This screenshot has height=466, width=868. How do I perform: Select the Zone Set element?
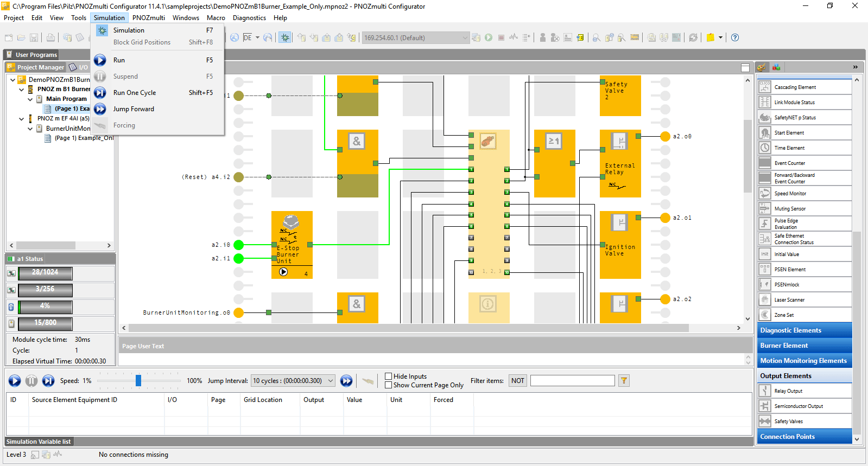pos(805,315)
